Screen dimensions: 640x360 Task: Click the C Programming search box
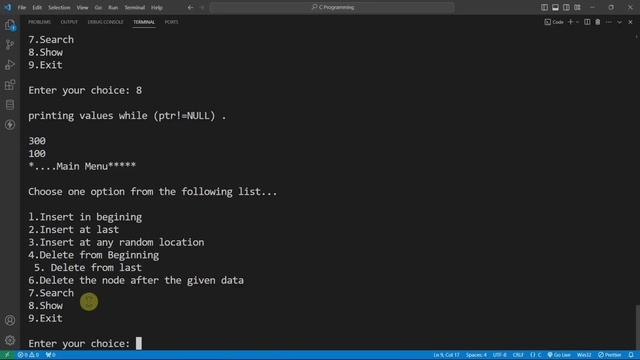click(332, 7)
